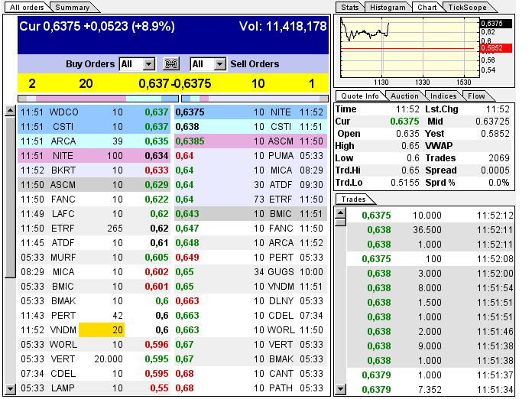Select the ETRF buy order size 265
This screenshot has height=399, width=532.
[115, 229]
